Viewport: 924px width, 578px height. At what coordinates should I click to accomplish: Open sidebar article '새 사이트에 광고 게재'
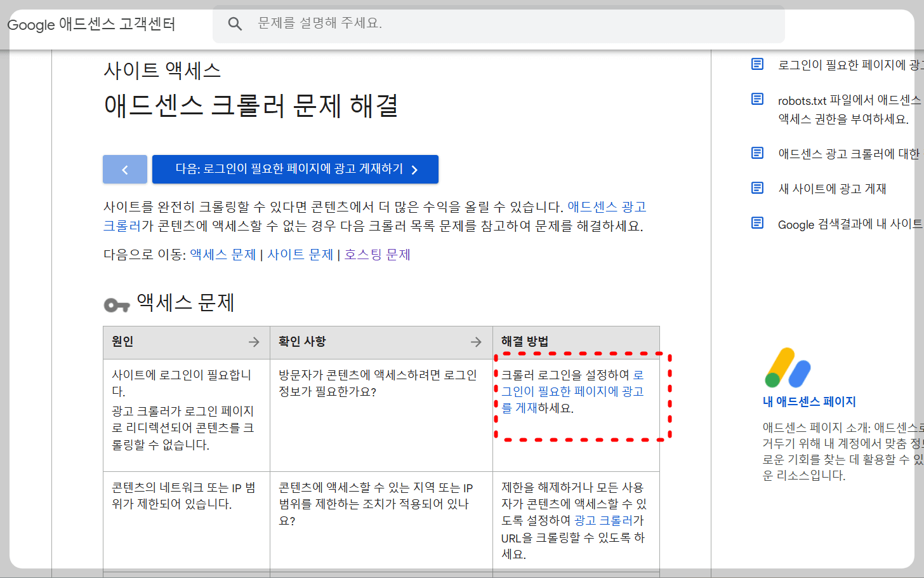(832, 189)
